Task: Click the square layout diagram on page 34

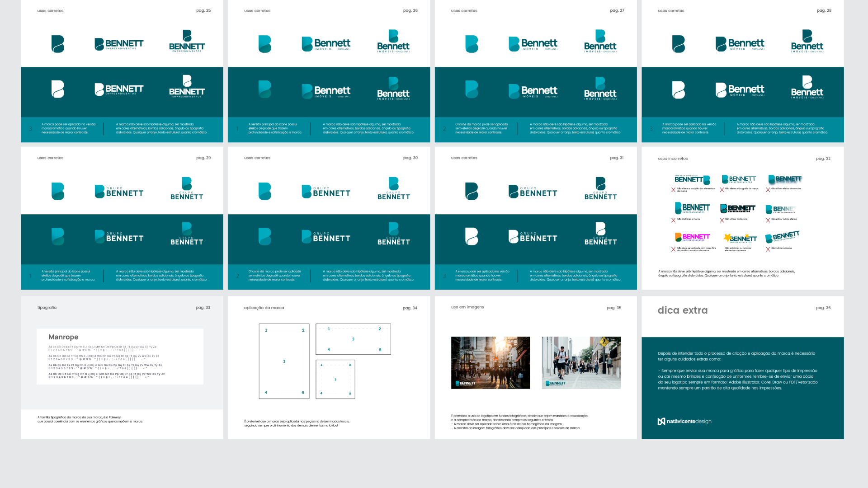Action: pyautogui.click(x=335, y=379)
